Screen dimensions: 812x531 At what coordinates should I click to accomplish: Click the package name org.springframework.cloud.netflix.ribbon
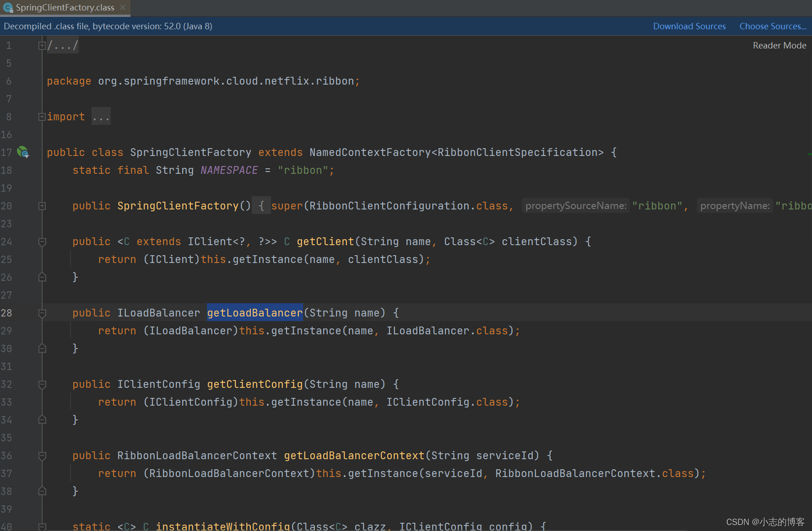[226, 81]
